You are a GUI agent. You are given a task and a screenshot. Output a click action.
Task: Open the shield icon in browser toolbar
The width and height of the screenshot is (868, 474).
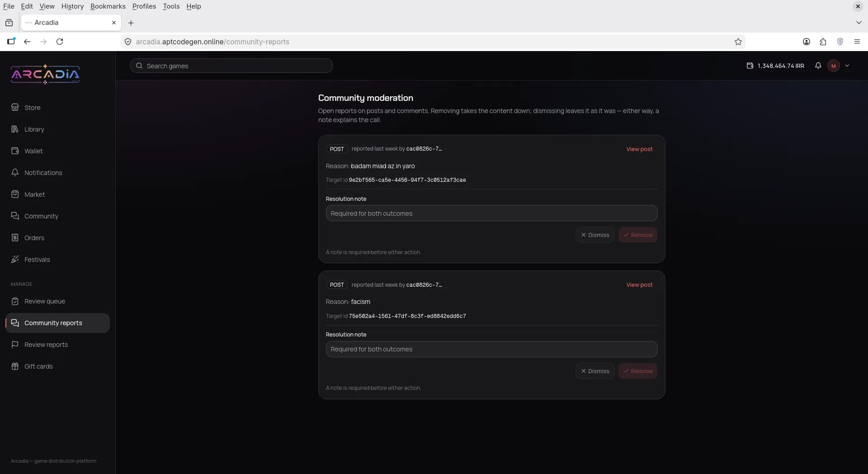click(x=840, y=42)
